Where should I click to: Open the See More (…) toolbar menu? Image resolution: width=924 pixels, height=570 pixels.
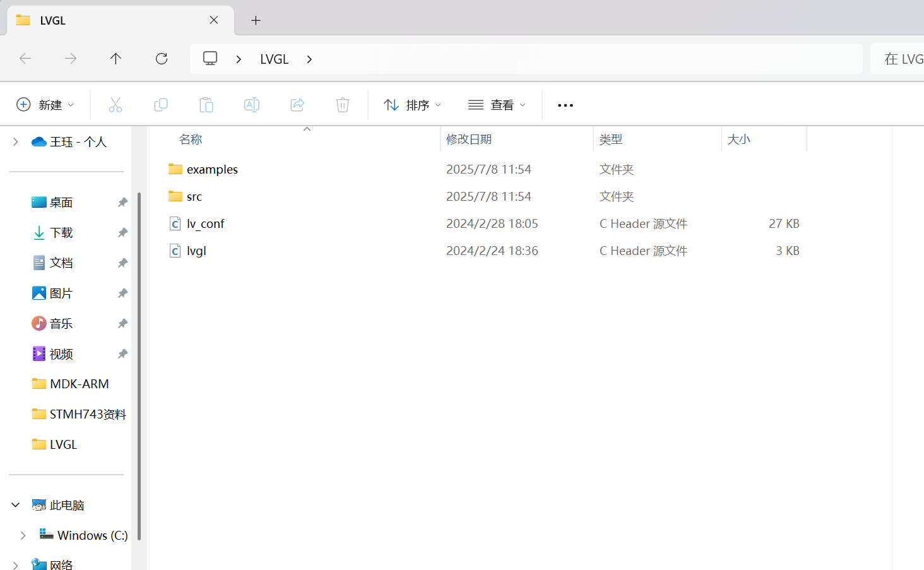click(x=565, y=105)
